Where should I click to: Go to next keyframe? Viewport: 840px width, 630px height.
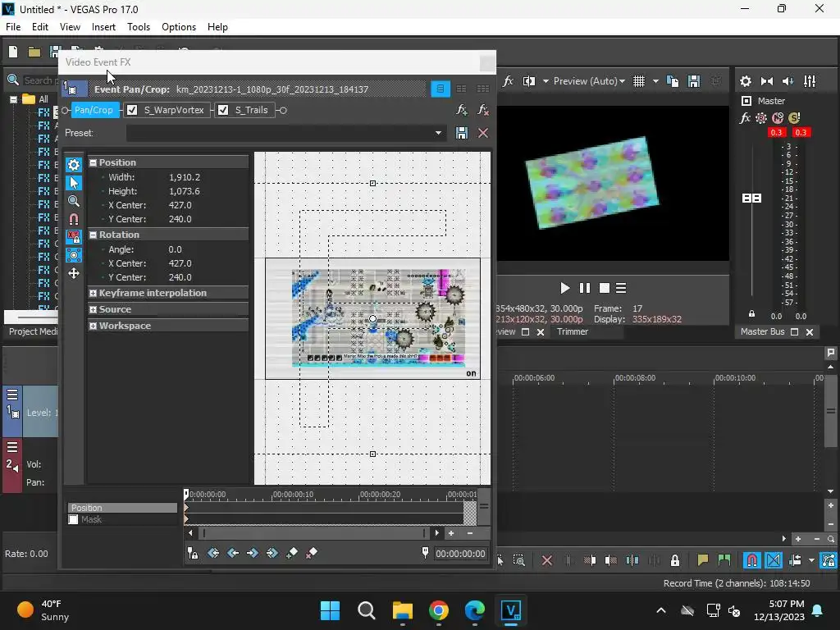tap(253, 553)
